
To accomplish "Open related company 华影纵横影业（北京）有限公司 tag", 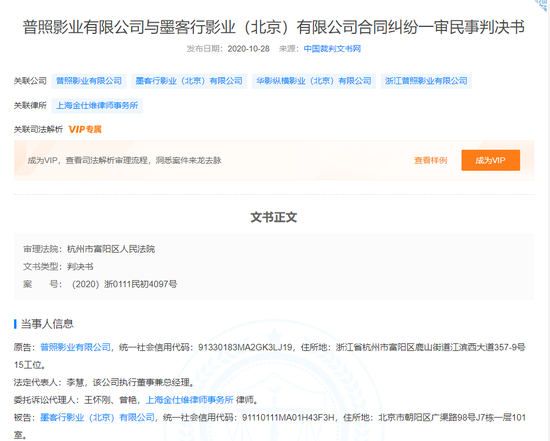I will (314, 81).
